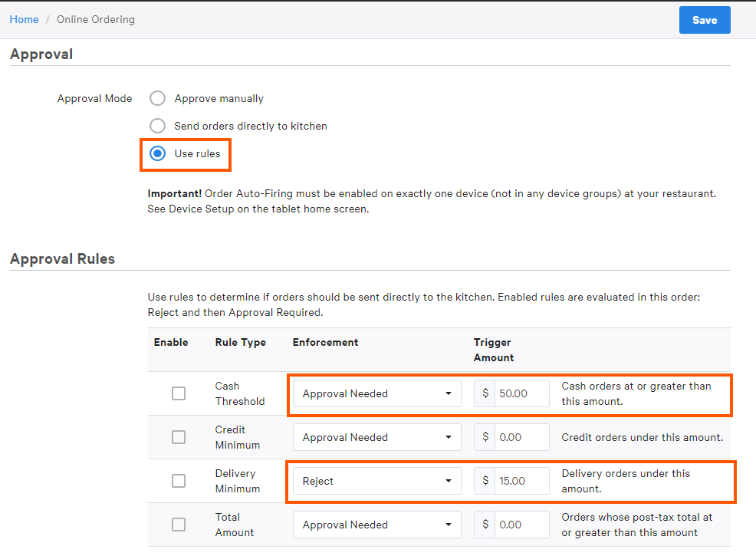Select the Credit Minimum trigger amount field
Image resolution: width=756 pixels, height=556 pixels.
[x=524, y=437]
